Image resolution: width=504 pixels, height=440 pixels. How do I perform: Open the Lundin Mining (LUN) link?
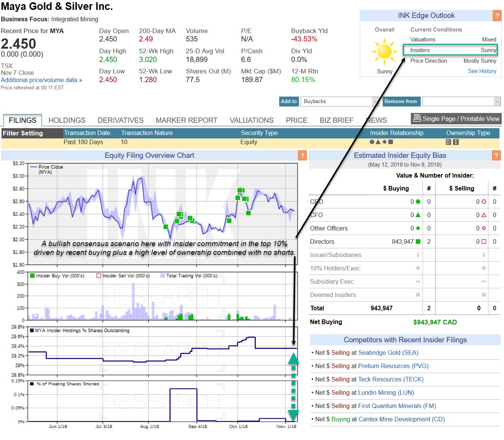point(386,392)
